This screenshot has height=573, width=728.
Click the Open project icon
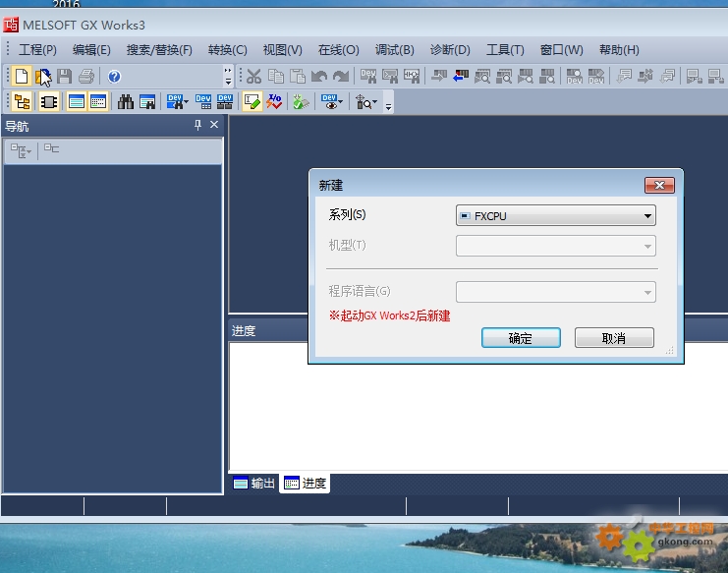(x=43, y=76)
